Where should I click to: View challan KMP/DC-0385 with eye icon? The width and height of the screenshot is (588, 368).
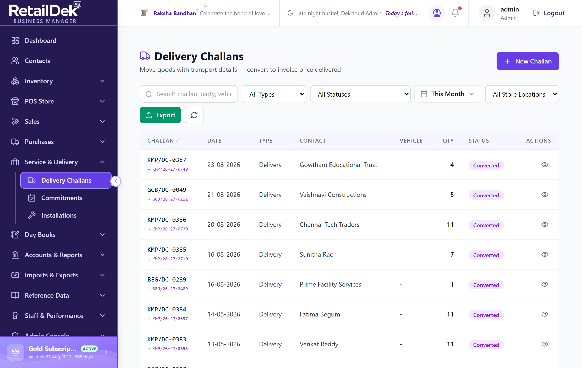545,254
